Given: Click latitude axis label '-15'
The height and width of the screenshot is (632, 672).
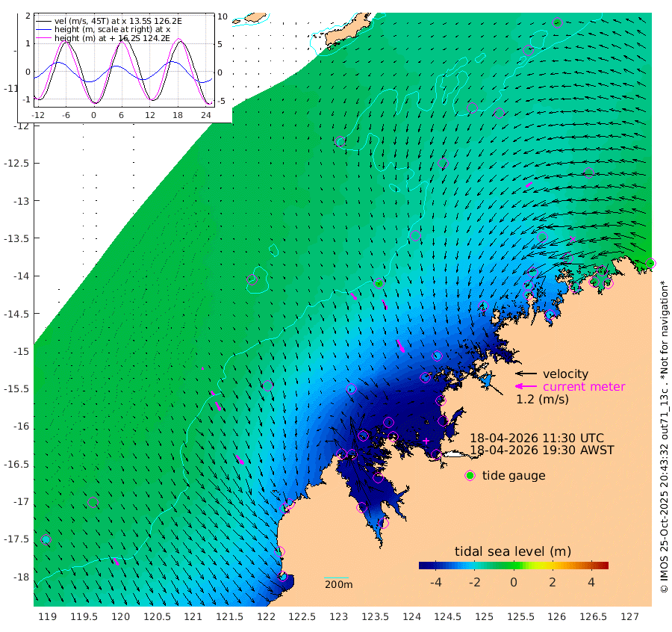Looking at the screenshot, I should [x=19, y=352].
